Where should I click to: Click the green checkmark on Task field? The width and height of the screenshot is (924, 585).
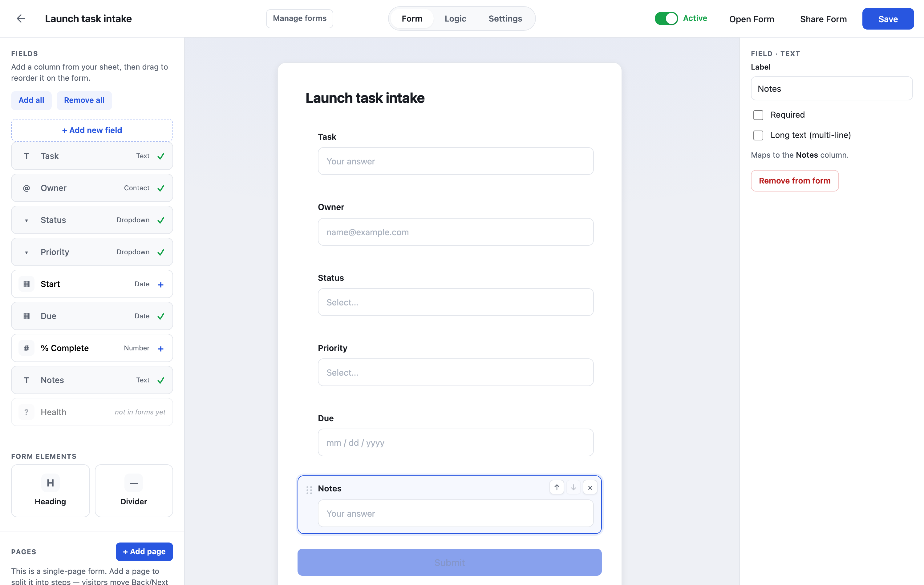161,156
